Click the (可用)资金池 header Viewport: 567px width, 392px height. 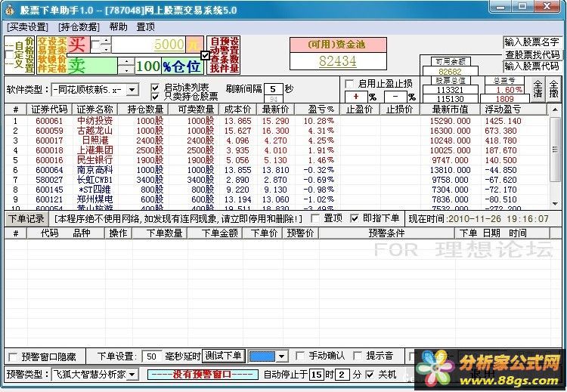point(338,45)
